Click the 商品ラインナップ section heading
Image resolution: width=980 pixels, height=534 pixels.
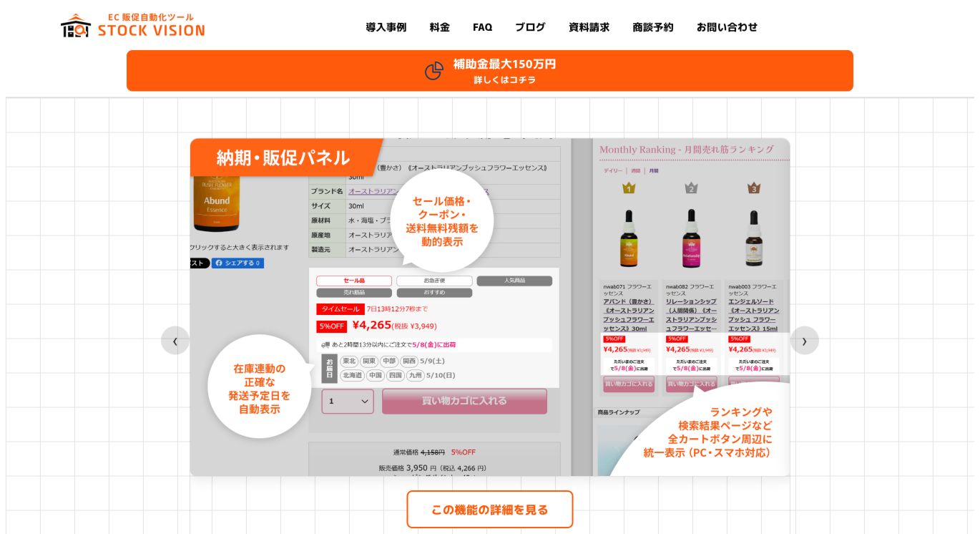click(619, 412)
